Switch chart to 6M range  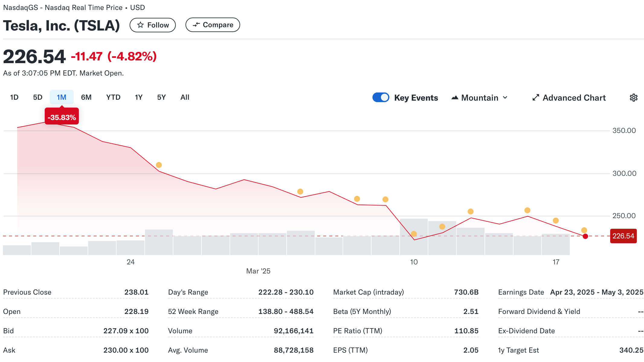pyautogui.click(x=86, y=97)
